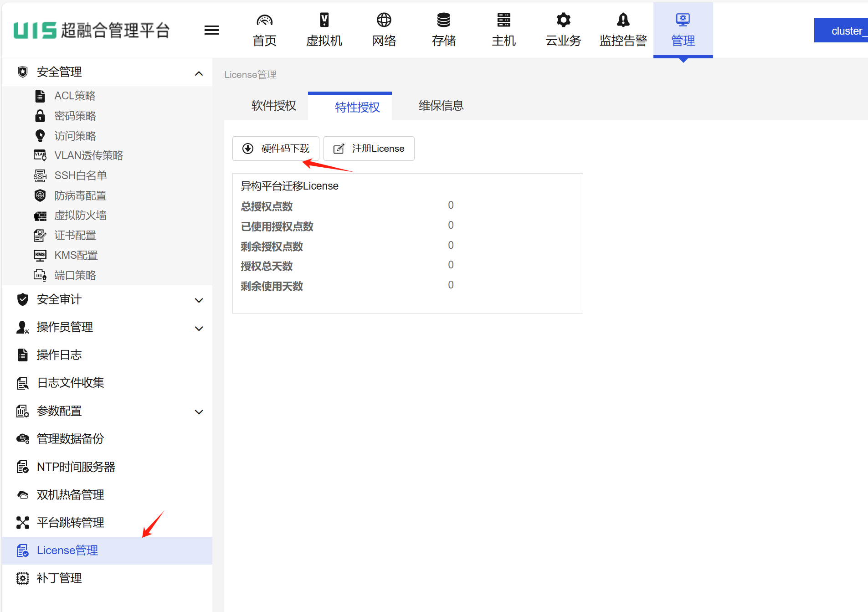The height and width of the screenshot is (612, 868).
Task: Click the 双机热备管理 icon
Action: [x=22, y=494]
